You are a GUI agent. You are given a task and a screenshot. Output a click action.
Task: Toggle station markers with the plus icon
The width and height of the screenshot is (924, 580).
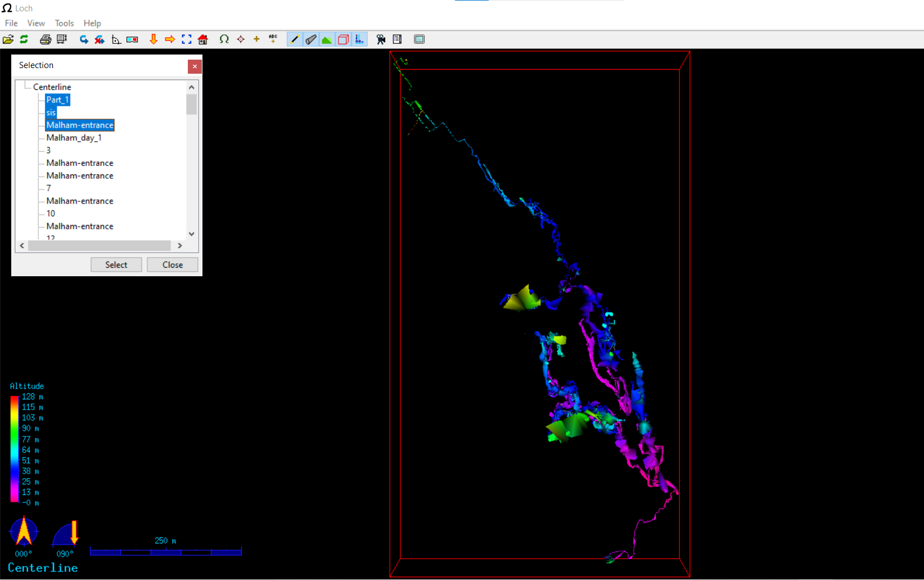click(x=256, y=39)
